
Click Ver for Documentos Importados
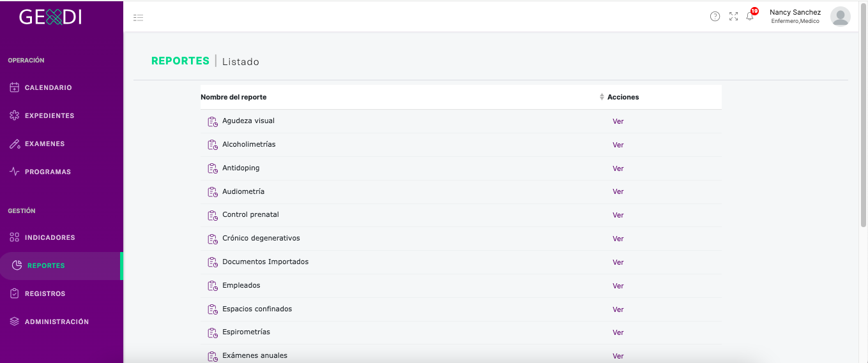pos(618,262)
